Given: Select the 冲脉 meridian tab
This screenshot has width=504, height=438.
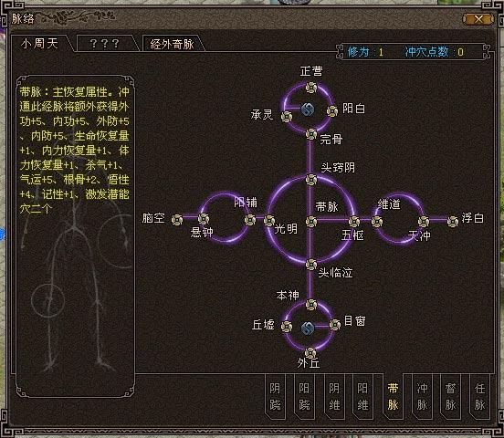Looking at the screenshot, I should [x=422, y=397].
